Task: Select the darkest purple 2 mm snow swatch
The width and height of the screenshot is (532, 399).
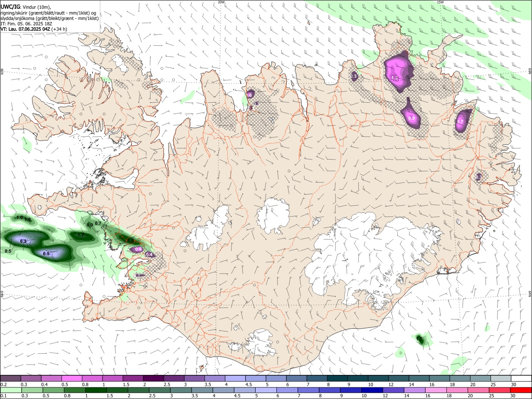Action: (x=153, y=378)
